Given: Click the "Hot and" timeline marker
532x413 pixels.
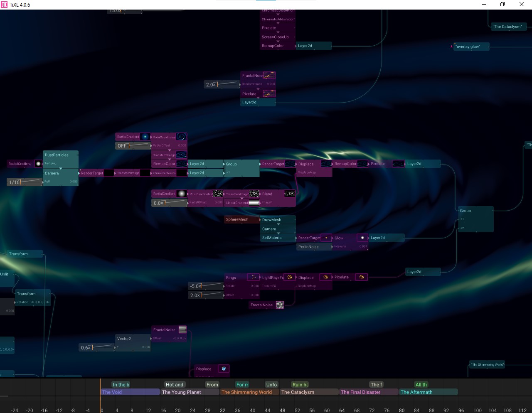Looking at the screenshot, I should tap(175, 385).
